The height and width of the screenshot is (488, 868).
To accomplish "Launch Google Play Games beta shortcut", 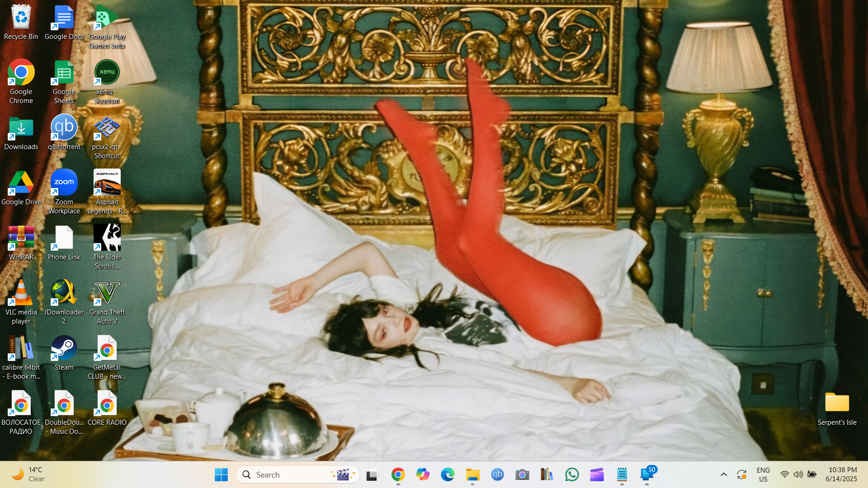I will click(x=107, y=27).
